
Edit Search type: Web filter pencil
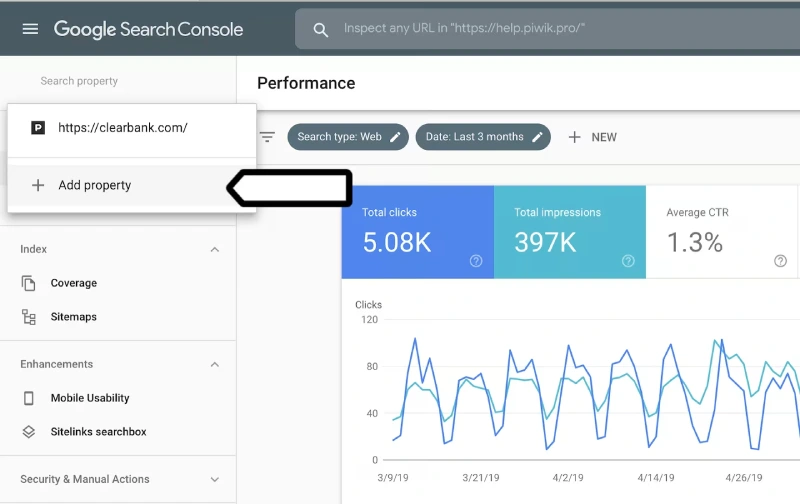(x=395, y=137)
